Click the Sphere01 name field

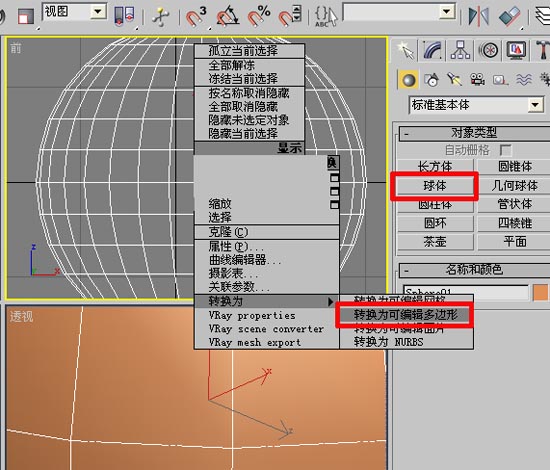coord(465,293)
